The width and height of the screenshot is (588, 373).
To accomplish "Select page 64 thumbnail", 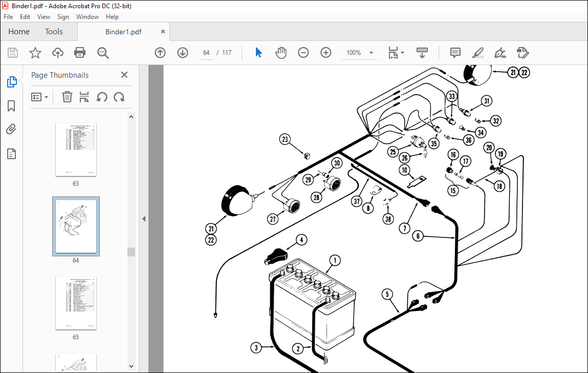I will [x=76, y=227].
